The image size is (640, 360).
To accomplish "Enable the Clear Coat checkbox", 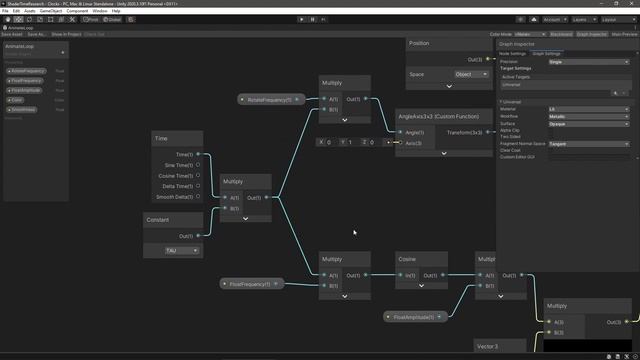I will click(551, 150).
